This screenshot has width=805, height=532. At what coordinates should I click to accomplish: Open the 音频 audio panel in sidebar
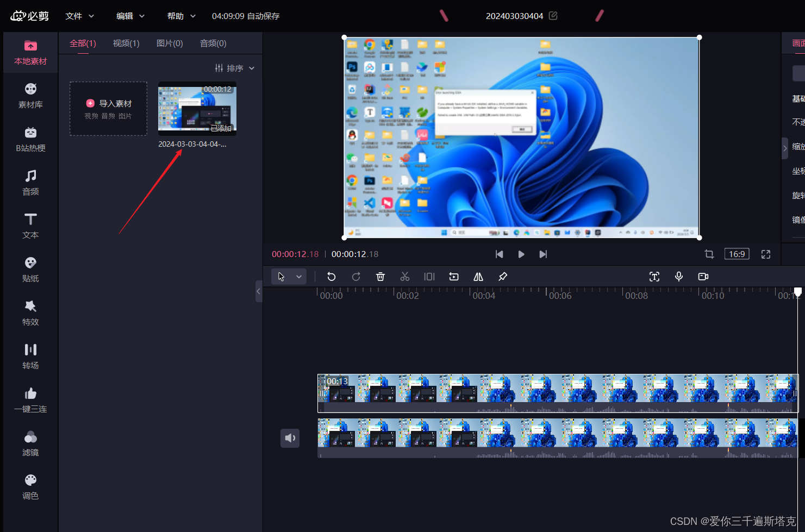[30, 183]
